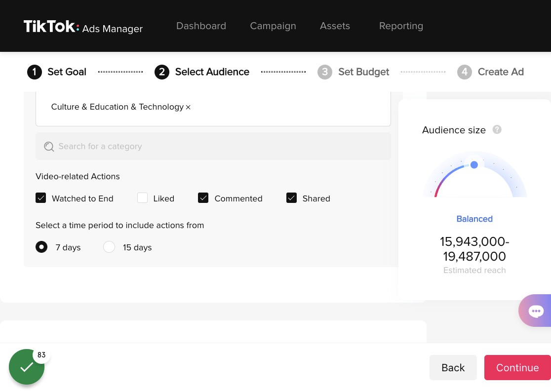Open the Reporting menu
This screenshot has width=551, height=392.
click(x=401, y=26)
